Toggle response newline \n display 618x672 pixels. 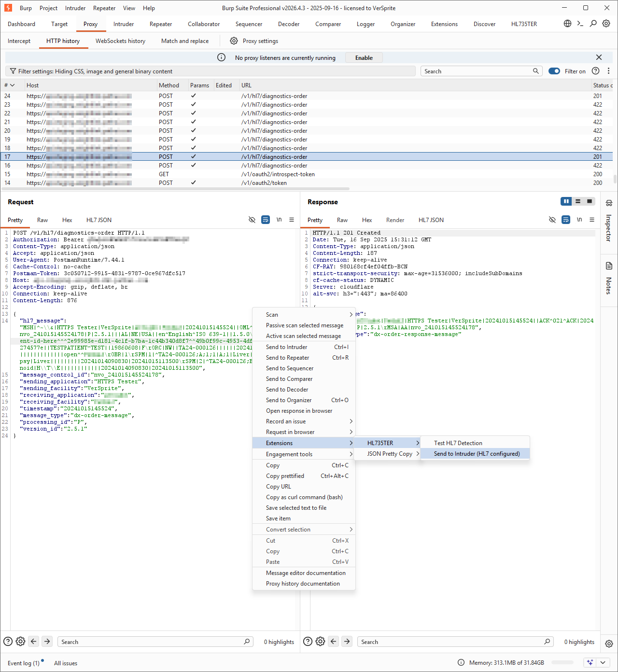click(579, 220)
